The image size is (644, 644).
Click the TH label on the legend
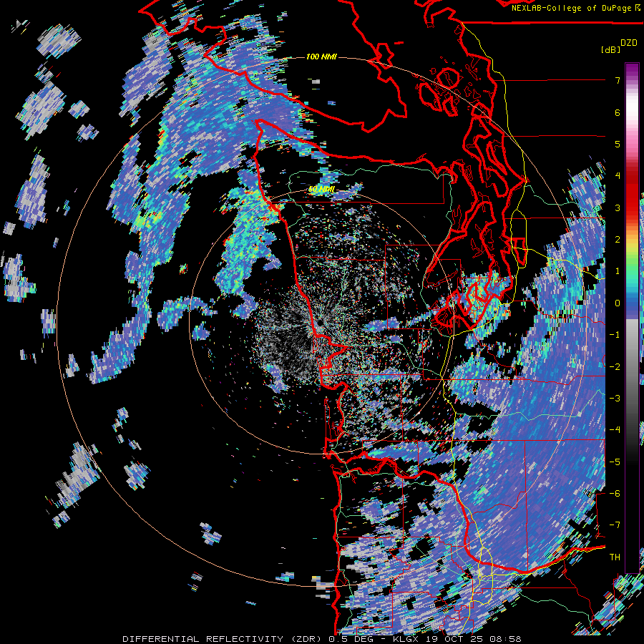(615, 557)
